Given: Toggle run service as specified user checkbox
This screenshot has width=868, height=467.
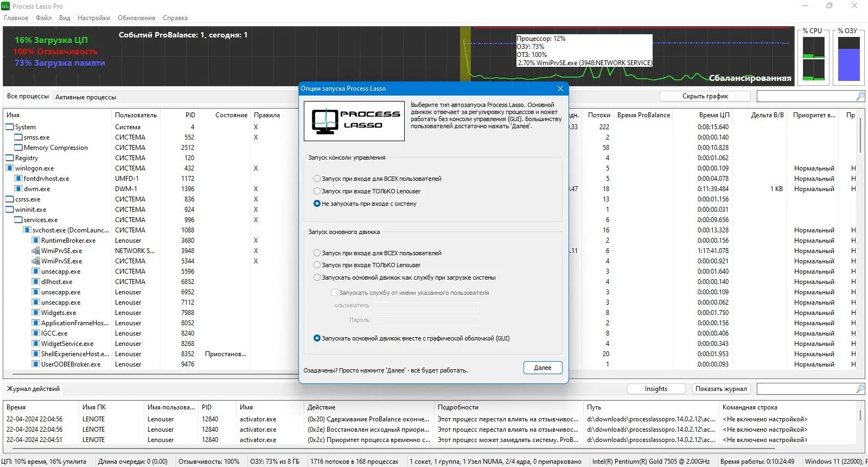Looking at the screenshot, I should pos(335,293).
